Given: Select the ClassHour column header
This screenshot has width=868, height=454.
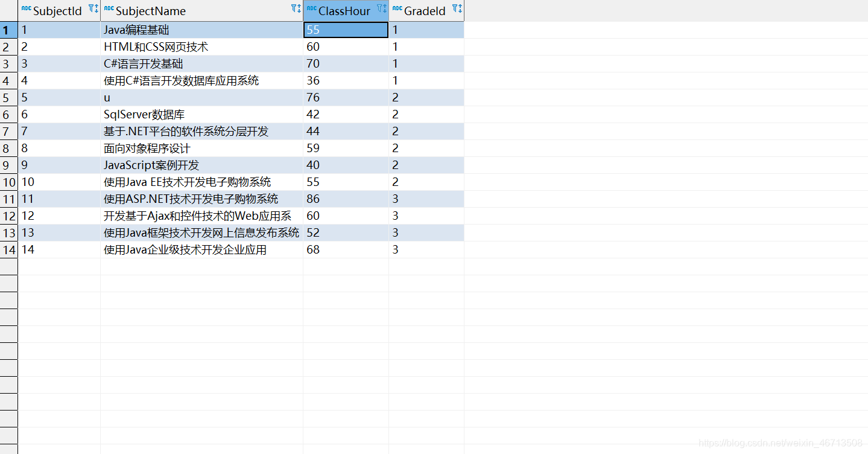Looking at the screenshot, I should coord(344,11).
